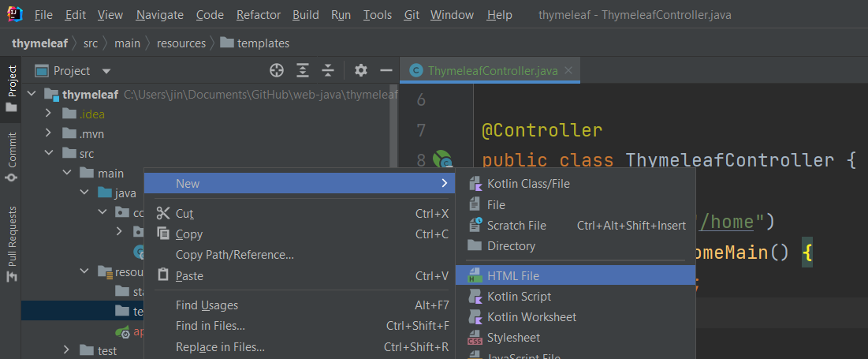Open the Build menu
The width and height of the screenshot is (868, 359).
(x=306, y=15)
